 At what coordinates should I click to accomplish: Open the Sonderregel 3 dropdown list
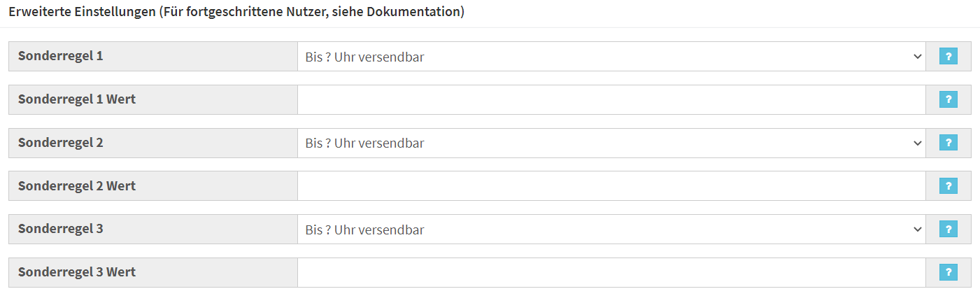coord(611,230)
